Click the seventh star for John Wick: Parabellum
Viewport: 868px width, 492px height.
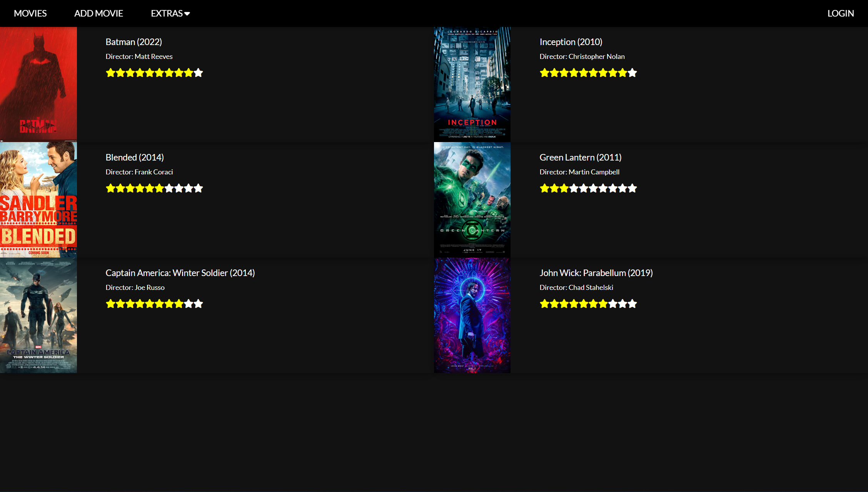tap(603, 303)
